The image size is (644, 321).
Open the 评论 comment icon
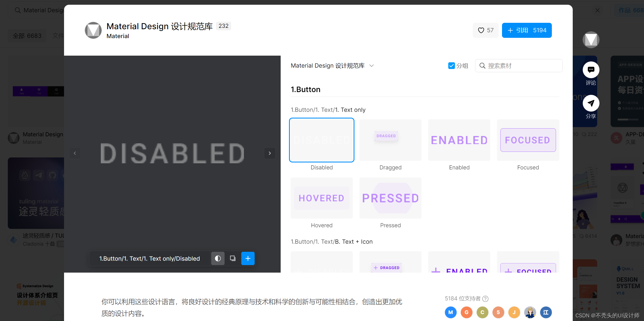pos(591,70)
